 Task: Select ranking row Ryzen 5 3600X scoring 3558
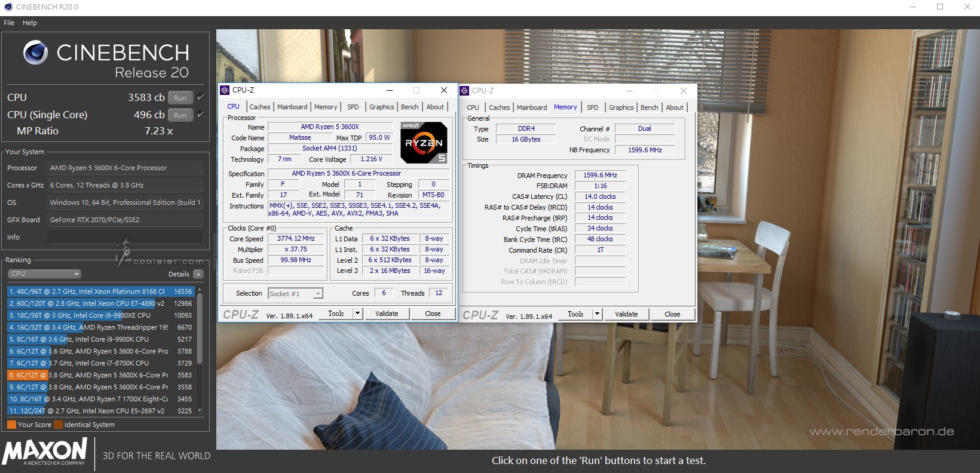[x=100, y=387]
